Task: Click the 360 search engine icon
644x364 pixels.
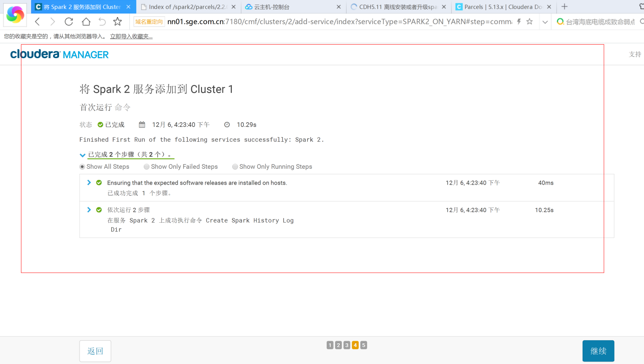Action: (x=560, y=22)
